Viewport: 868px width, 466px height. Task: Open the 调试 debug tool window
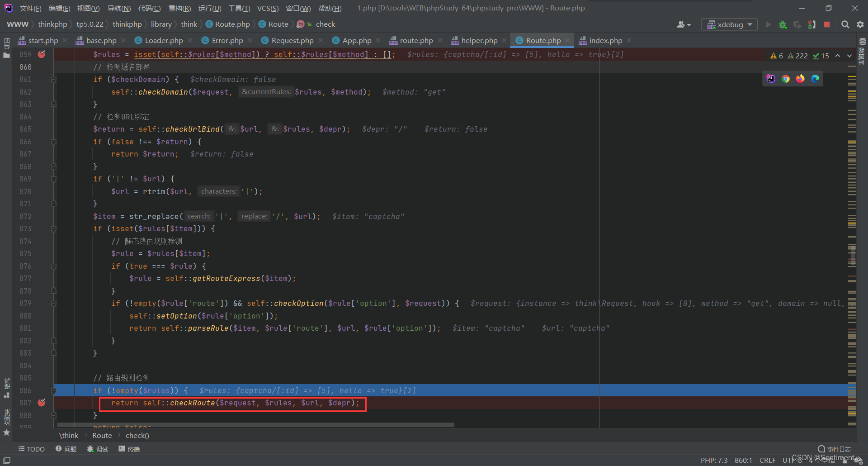98,449
